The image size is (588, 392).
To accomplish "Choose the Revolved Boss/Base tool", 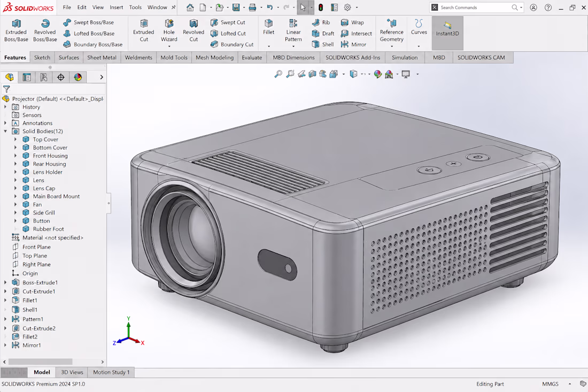I will (45, 30).
